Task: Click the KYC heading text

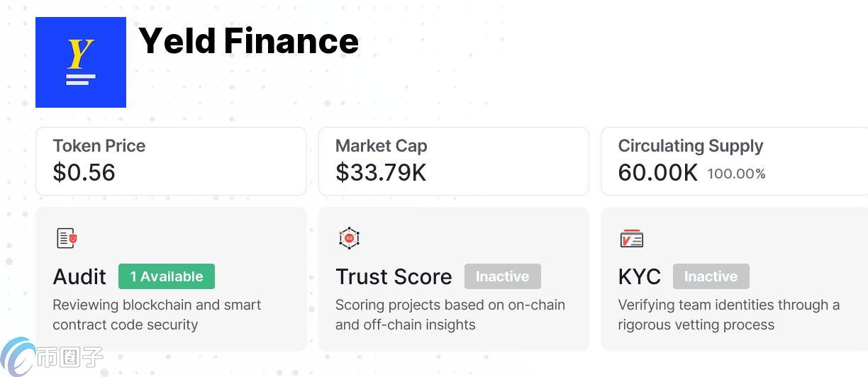Action: pyautogui.click(x=639, y=276)
